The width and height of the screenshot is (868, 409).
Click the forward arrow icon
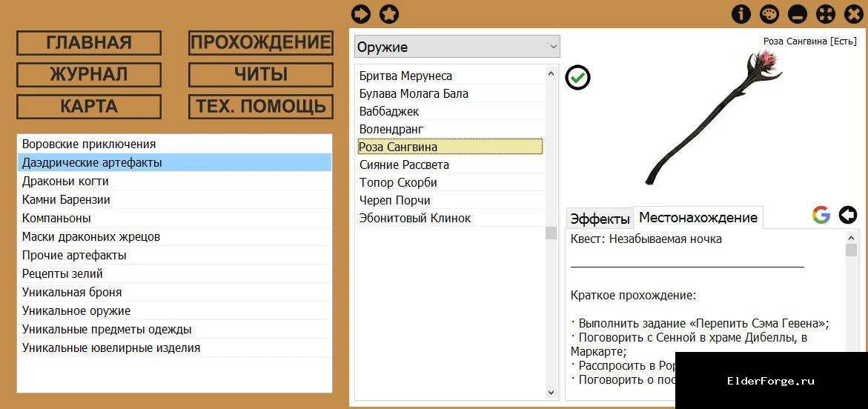coord(361,14)
